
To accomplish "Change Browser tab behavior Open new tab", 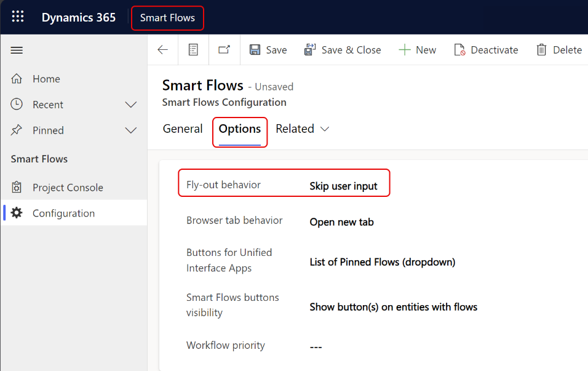I will [341, 222].
